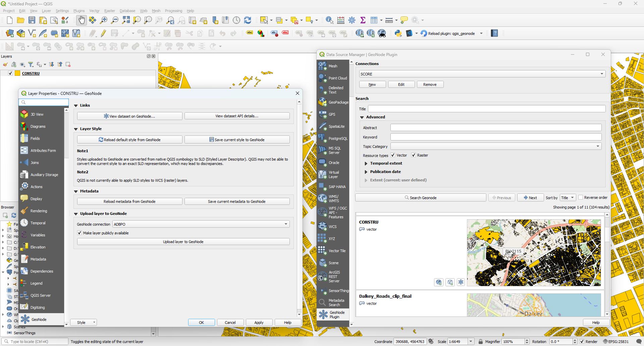The height and width of the screenshot is (346, 644).
Task: Select GeoNode Plugin in Data Source Manager
Action: click(333, 314)
